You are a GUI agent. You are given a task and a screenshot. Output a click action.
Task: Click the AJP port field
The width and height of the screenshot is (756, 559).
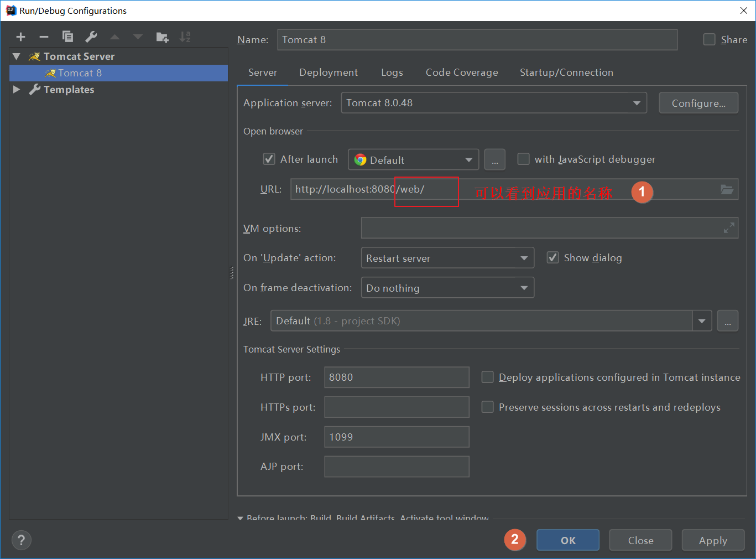coord(397,467)
